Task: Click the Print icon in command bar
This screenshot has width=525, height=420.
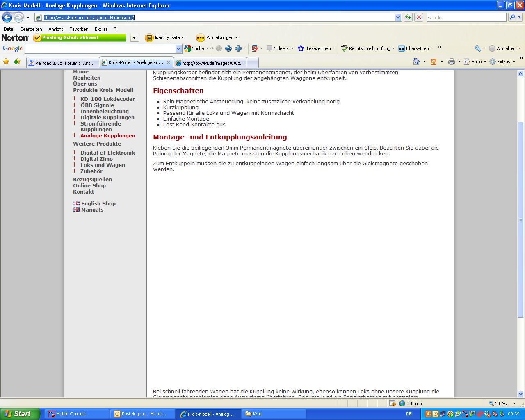Action: tap(452, 62)
